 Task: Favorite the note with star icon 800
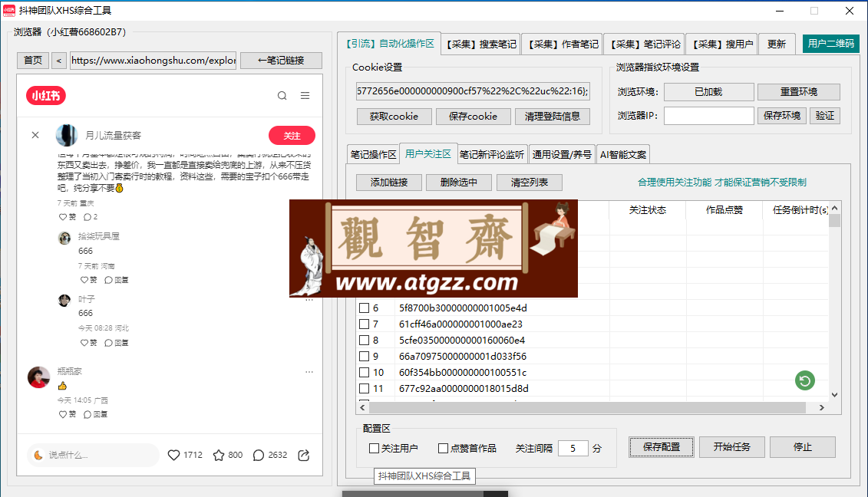click(x=219, y=455)
